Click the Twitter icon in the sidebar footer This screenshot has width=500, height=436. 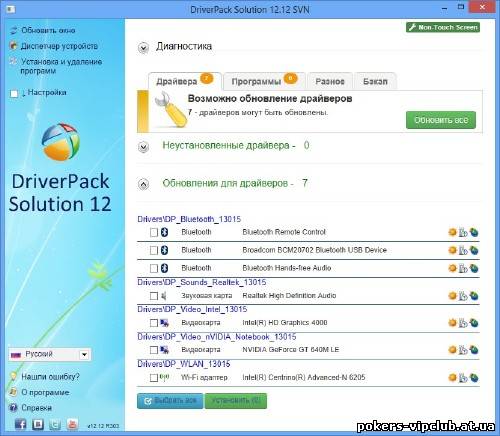click(55, 424)
